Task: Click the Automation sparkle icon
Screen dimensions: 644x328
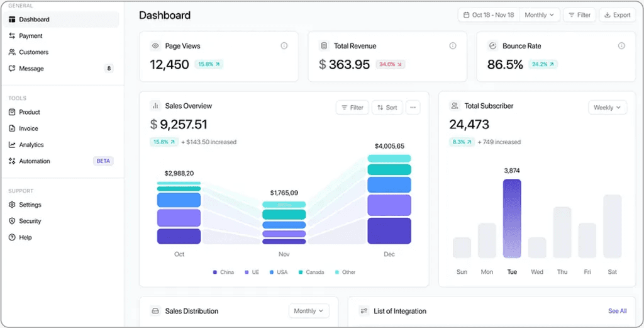Action: pos(12,161)
